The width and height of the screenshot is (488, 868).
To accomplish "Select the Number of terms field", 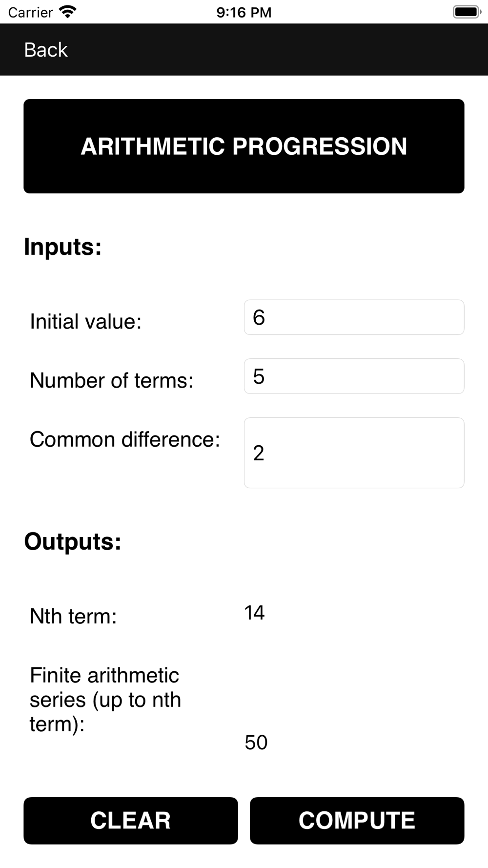I will click(x=354, y=376).
